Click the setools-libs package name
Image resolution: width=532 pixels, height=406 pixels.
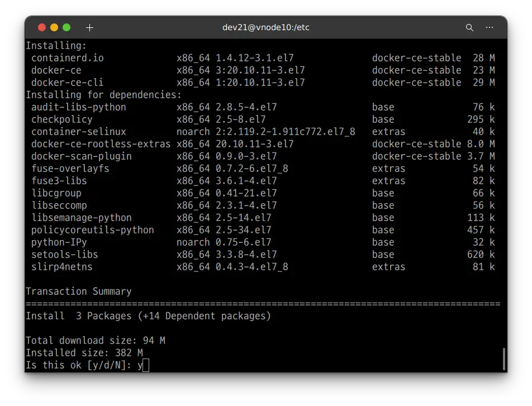(x=64, y=255)
